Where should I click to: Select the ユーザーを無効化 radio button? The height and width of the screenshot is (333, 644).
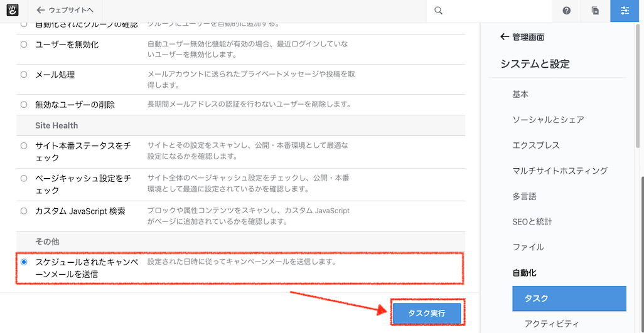coord(24,45)
